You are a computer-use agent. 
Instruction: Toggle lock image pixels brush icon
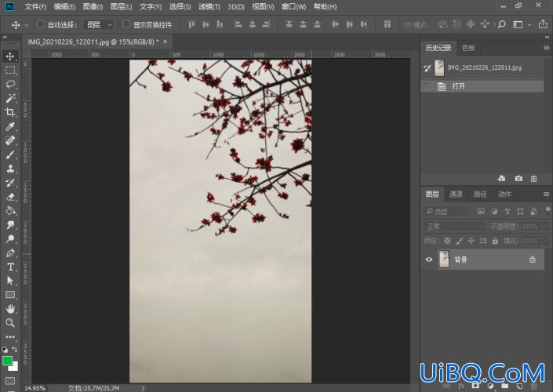click(459, 241)
